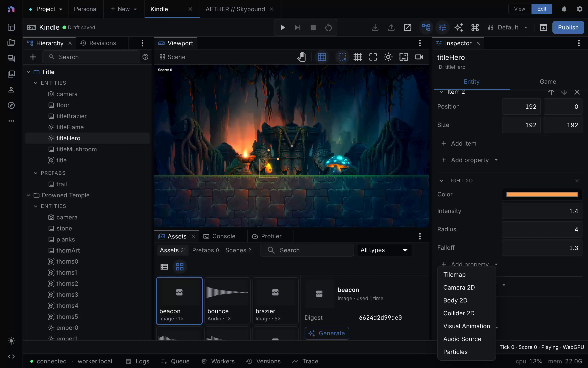Click Generate for the beacon asset
Image resolution: width=588 pixels, height=368 pixels.
tap(327, 333)
